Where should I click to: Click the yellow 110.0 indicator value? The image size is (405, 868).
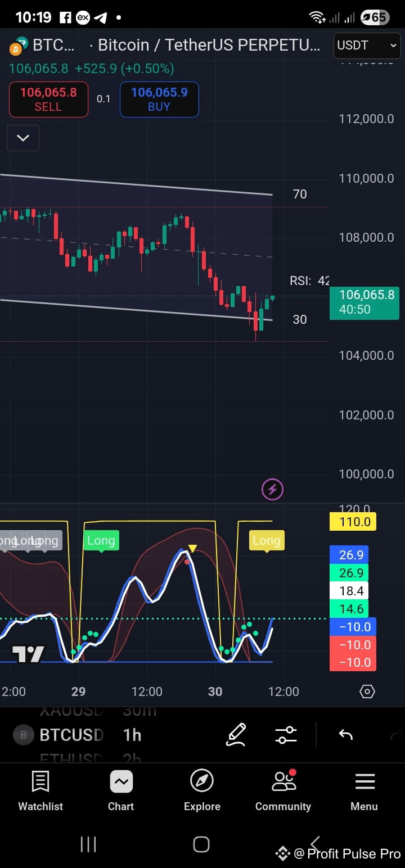pos(353,522)
